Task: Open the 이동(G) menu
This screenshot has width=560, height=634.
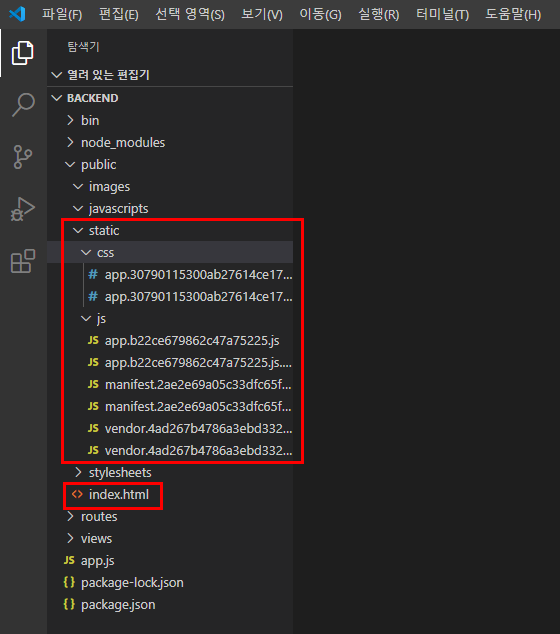Action: [x=320, y=15]
